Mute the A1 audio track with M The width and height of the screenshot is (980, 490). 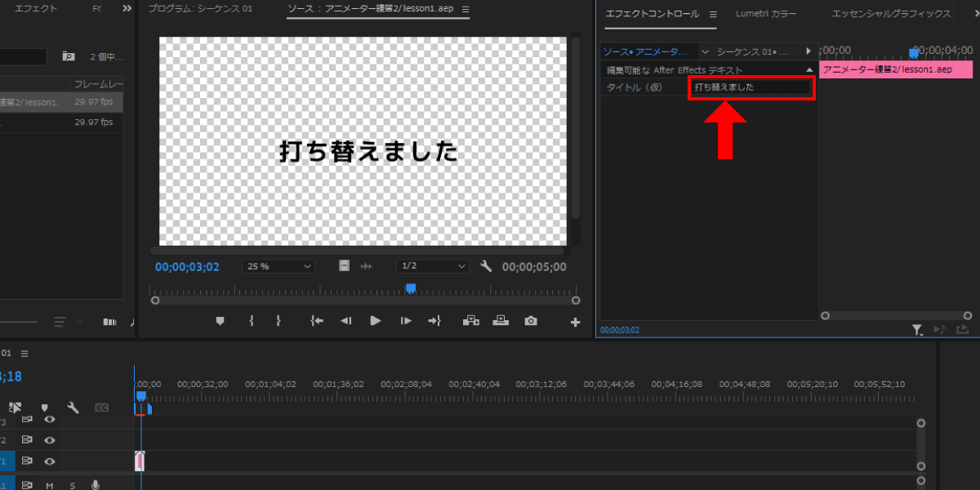click(50, 485)
